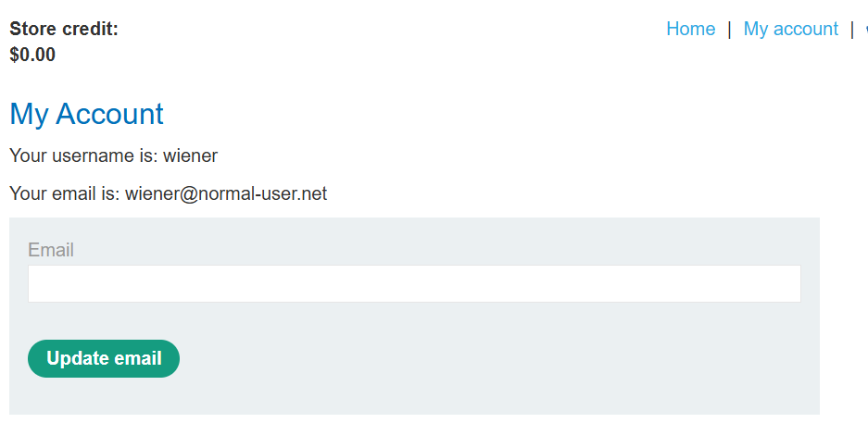This screenshot has height=423, width=868.
Task: Select the wiener@normal-user.net address text
Action: [226, 193]
